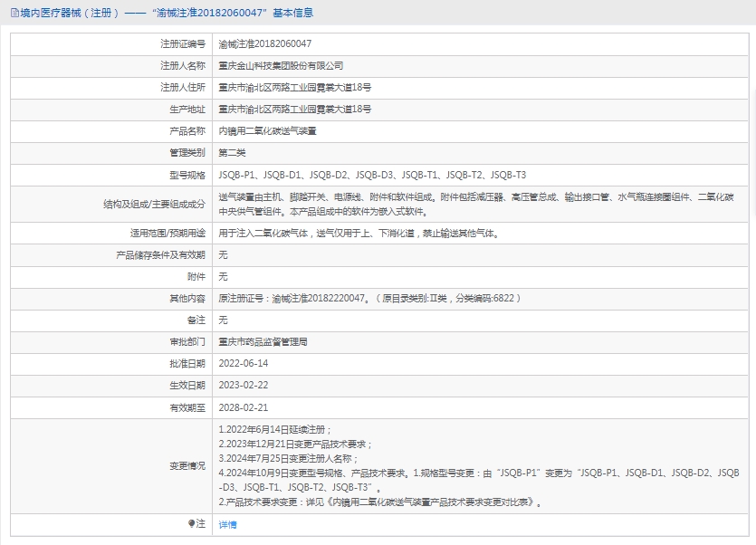Click the 有效期至 label
The image size is (756, 545).
[x=187, y=407]
